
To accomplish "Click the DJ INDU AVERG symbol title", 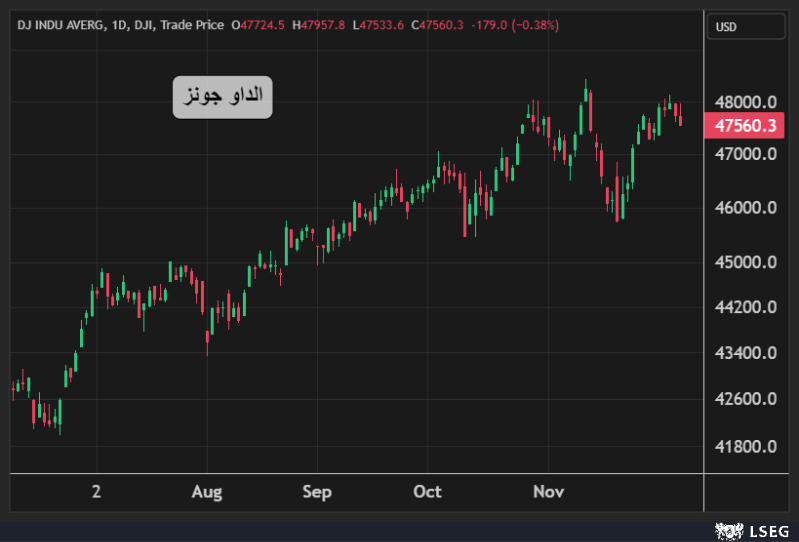I will tap(60, 26).
